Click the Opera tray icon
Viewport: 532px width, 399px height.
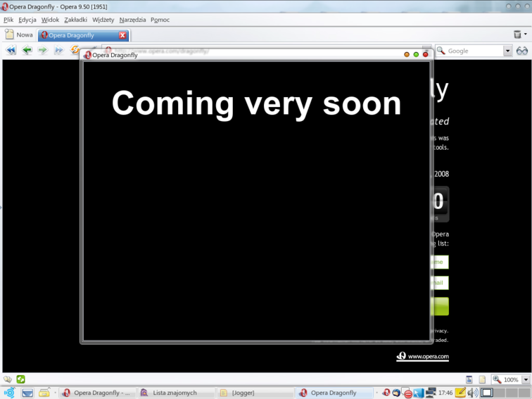386,393
